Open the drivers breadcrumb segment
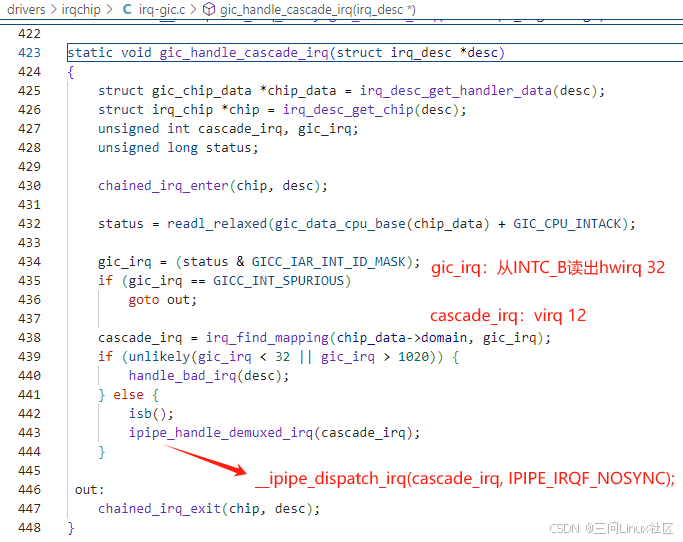Screen dimensions: 683x542 click(26, 9)
